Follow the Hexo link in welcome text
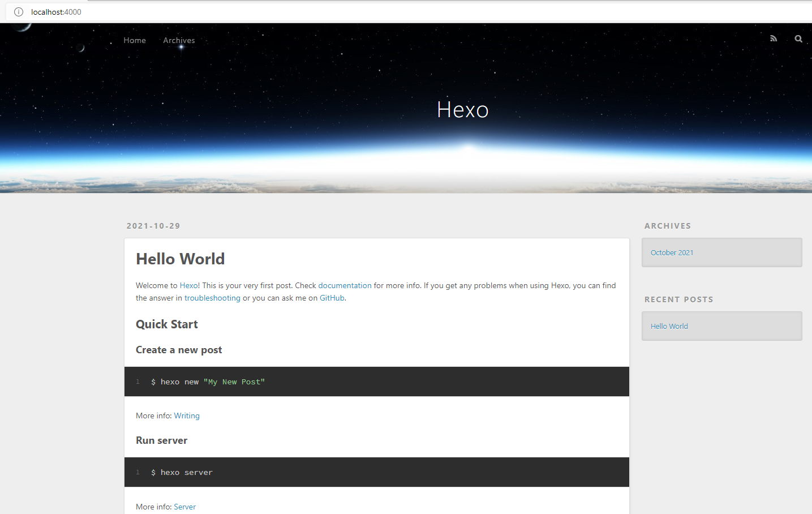The image size is (812, 514). [x=188, y=285]
